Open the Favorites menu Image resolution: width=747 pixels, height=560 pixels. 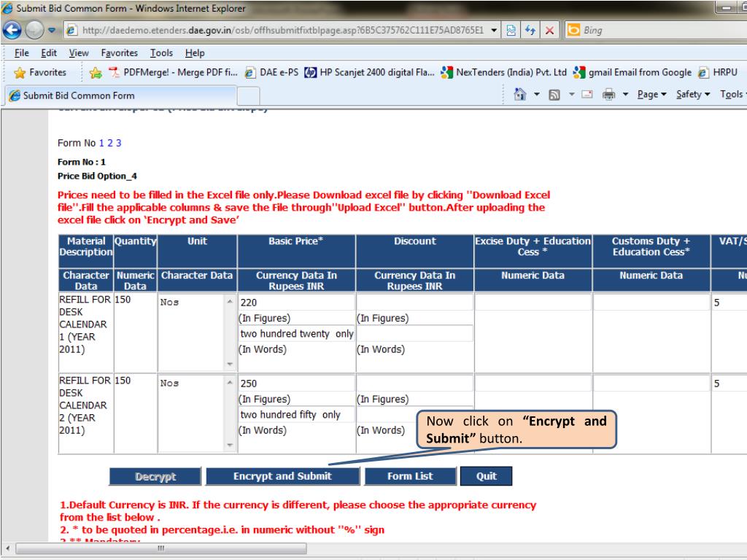tap(119, 52)
